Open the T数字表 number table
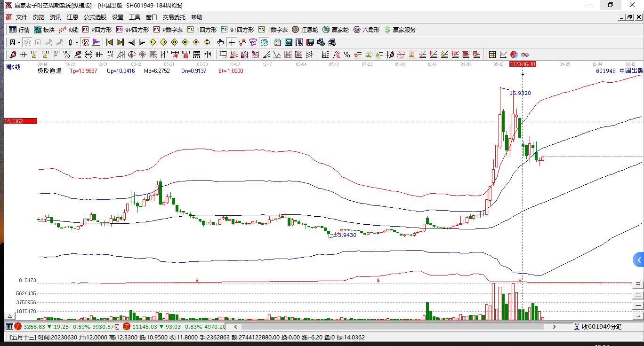The width and height of the screenshot is (644, 346). click(x=273, y=30)
